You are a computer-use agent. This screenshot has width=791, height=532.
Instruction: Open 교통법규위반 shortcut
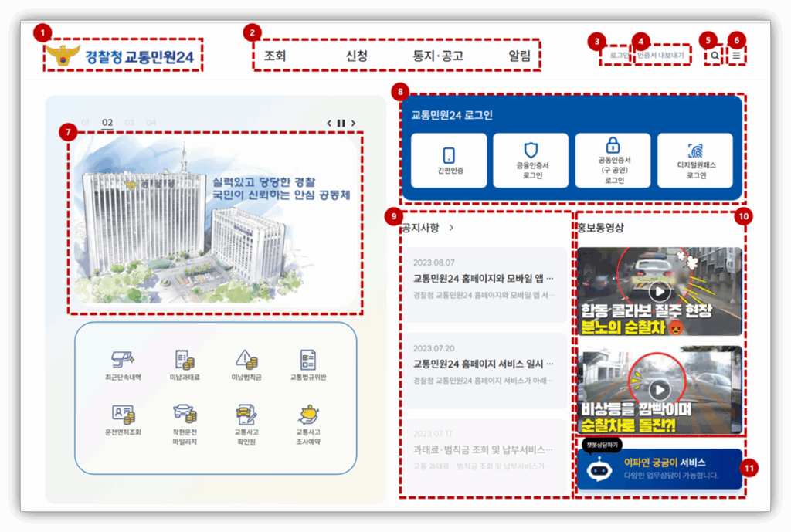click(307, 365)
